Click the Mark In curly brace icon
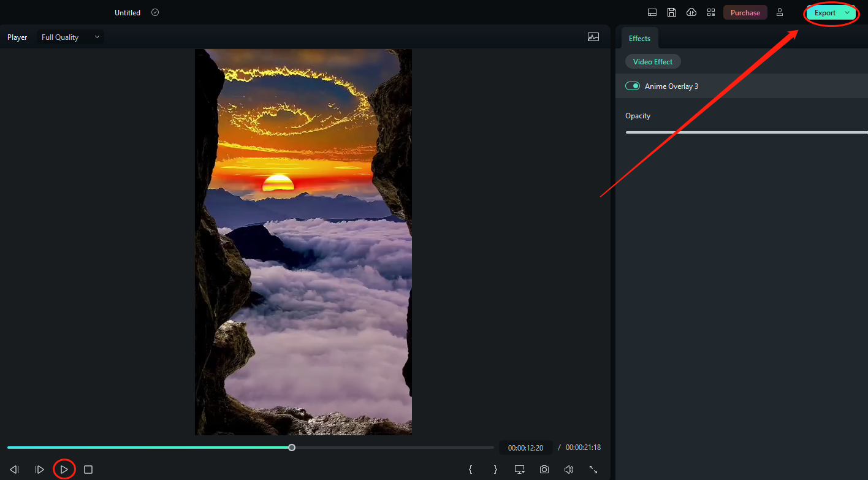This screenshot has height=480, width=868. click(x=470, y=470)
